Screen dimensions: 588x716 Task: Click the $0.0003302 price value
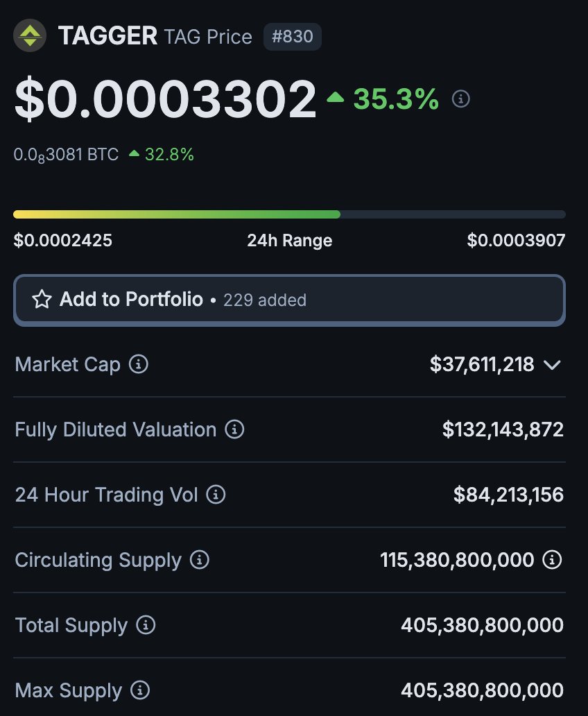click(x=165, y=99)
